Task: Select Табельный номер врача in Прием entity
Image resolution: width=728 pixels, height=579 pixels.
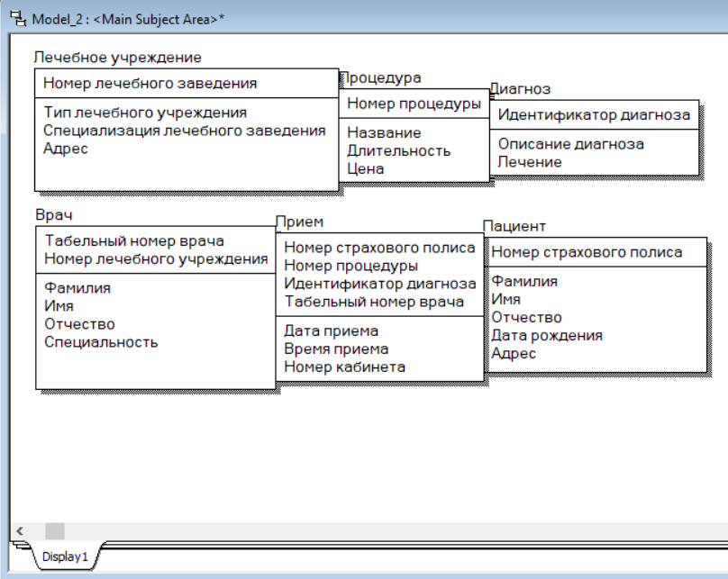Action: coord(374,302)
